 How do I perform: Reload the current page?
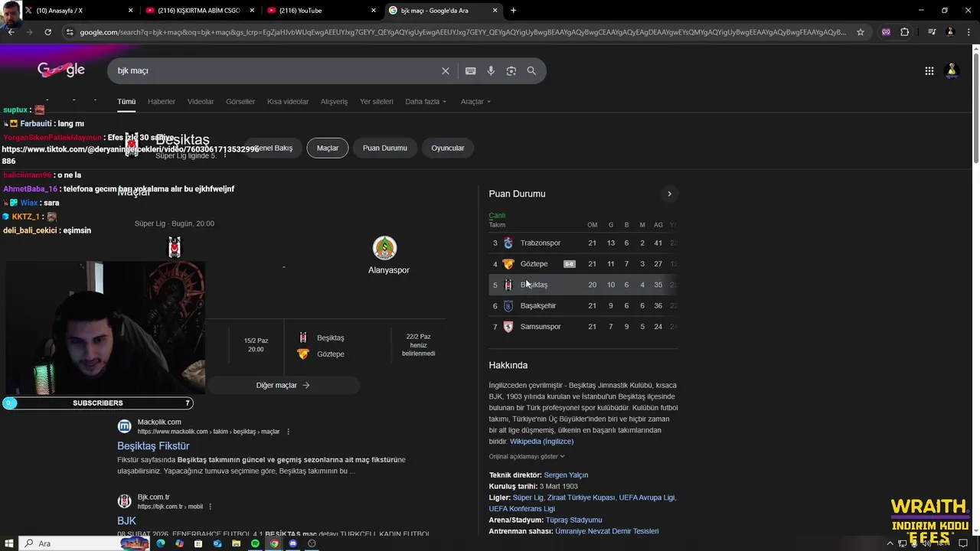pos(47,32)
